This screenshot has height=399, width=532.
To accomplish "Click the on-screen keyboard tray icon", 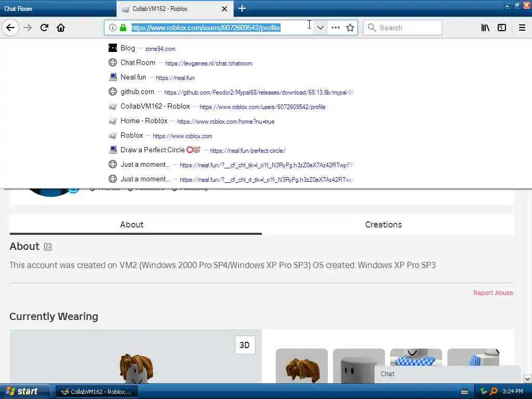I will [464, 392].
